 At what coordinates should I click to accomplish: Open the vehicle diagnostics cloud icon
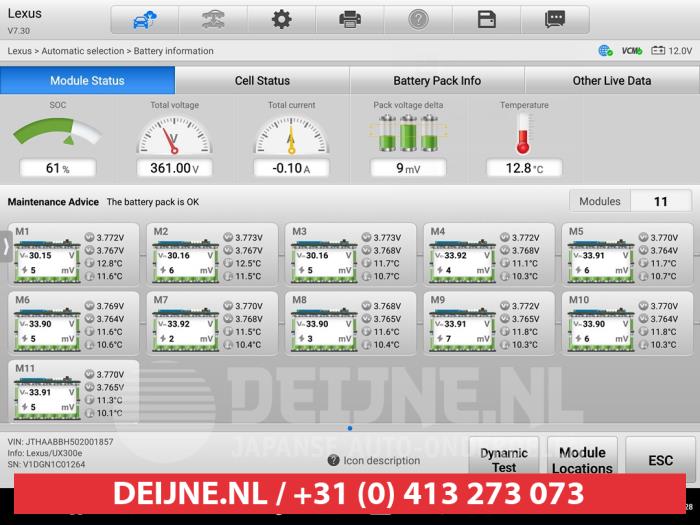click(x=145, y=20)
